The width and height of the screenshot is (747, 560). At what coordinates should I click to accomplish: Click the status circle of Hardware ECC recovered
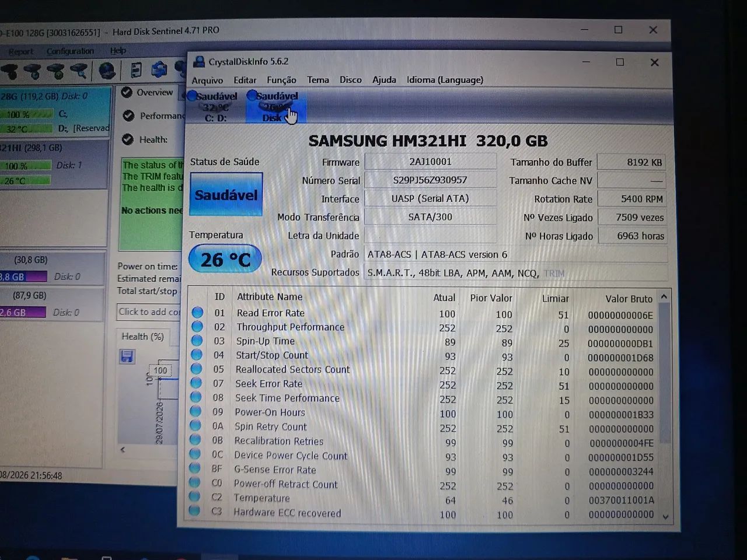194,512
